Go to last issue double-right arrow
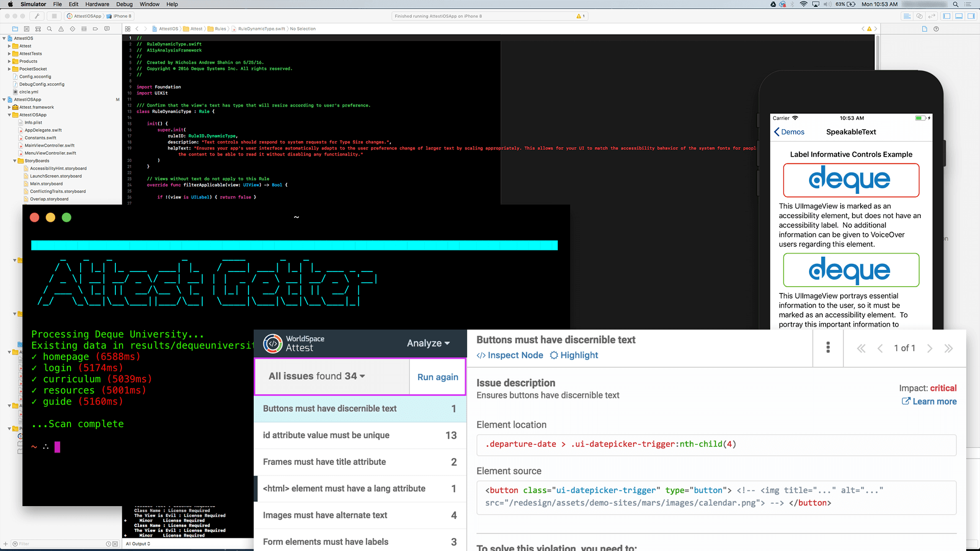Screen dimensions: 980x551 [948, 348]
